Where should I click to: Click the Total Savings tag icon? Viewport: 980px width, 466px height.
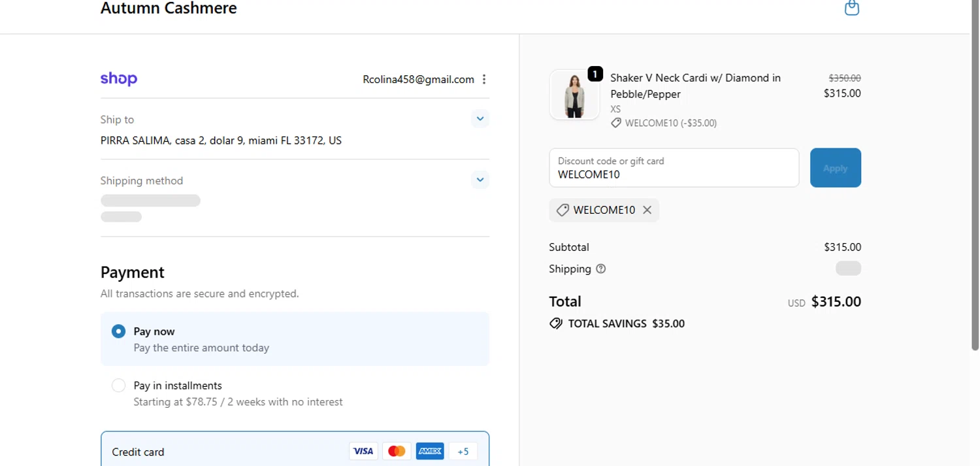click(556, 324)
